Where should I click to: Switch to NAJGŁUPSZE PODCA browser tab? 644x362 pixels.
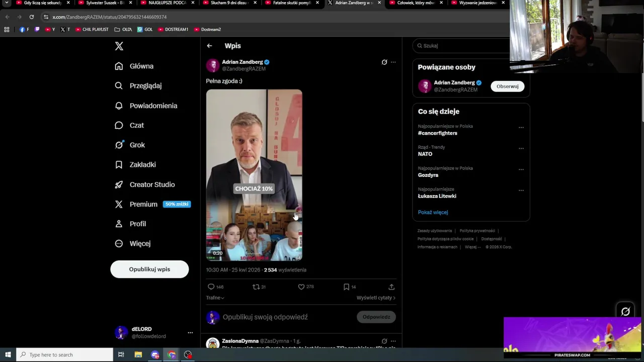pos(167,3)
